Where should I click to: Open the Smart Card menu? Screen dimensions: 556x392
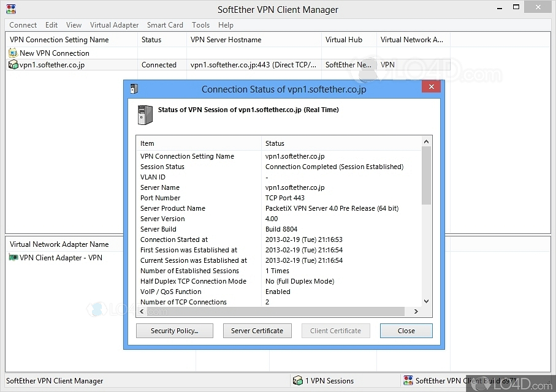pyautogui.click(x=165, y=25)
